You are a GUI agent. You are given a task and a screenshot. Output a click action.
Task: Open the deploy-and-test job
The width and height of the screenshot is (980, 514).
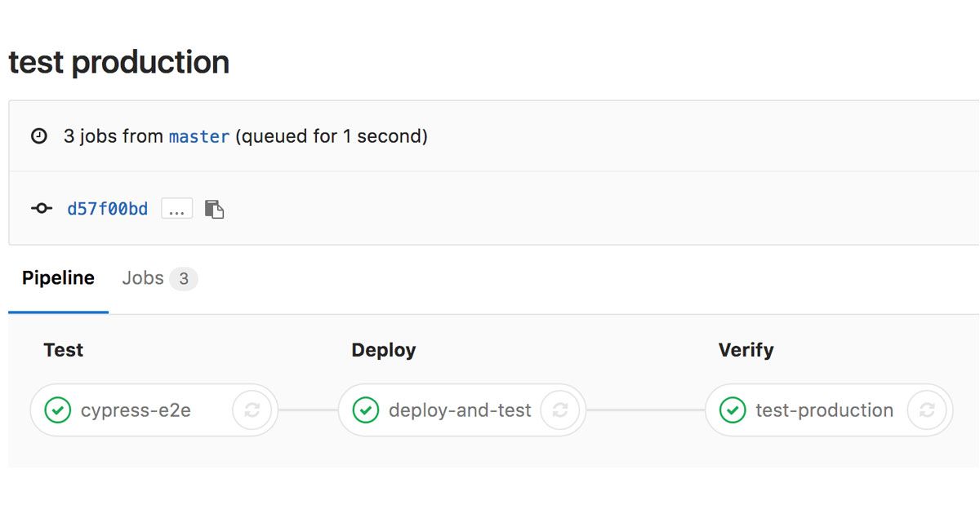(460, 410)
